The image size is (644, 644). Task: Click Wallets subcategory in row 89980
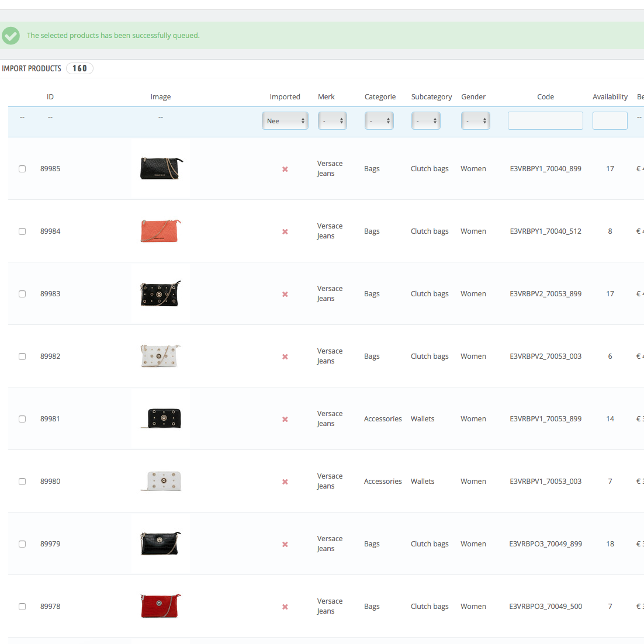(422, 481)
